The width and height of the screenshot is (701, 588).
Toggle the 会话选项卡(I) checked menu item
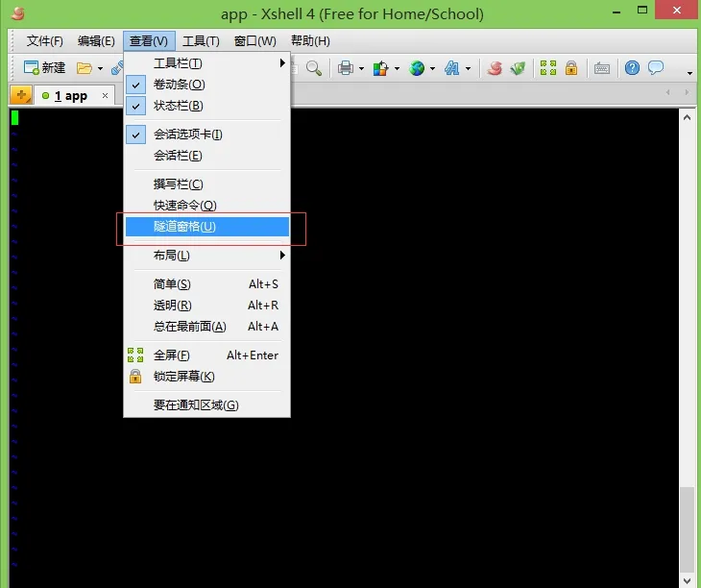tap(207, 135)
